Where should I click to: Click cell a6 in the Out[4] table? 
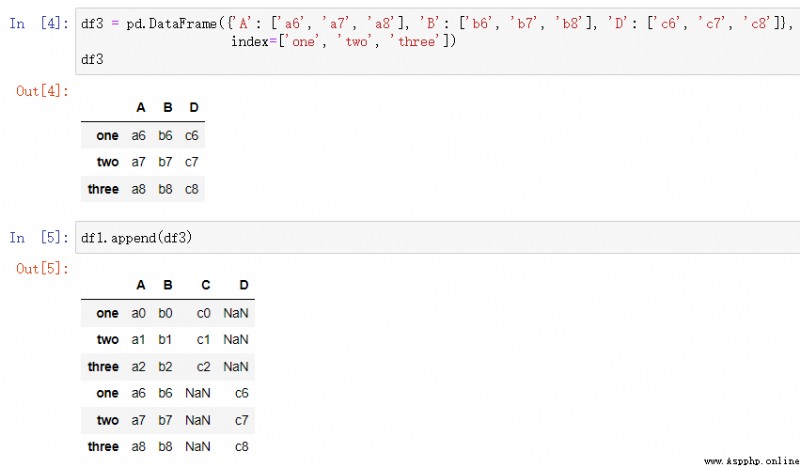(138, 136)
